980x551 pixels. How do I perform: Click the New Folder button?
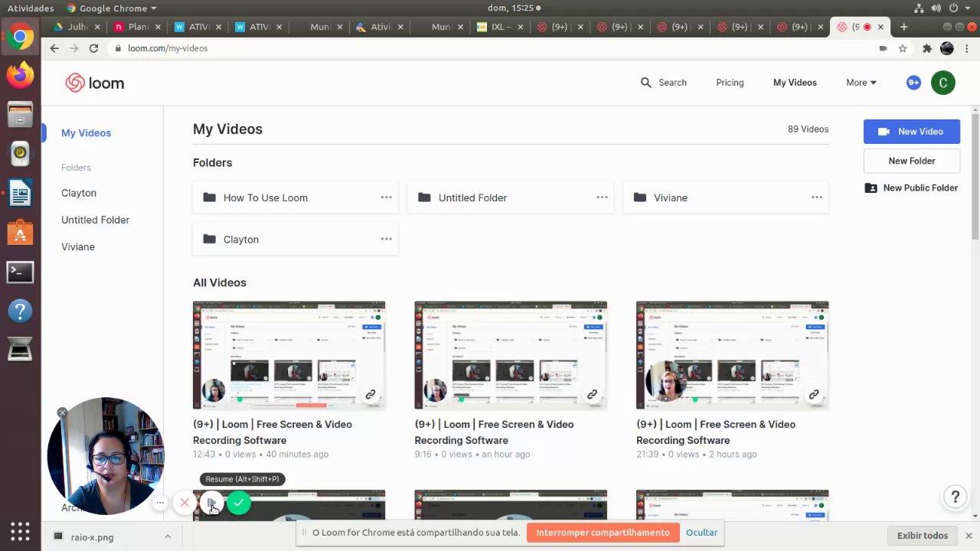pos(912,161)
